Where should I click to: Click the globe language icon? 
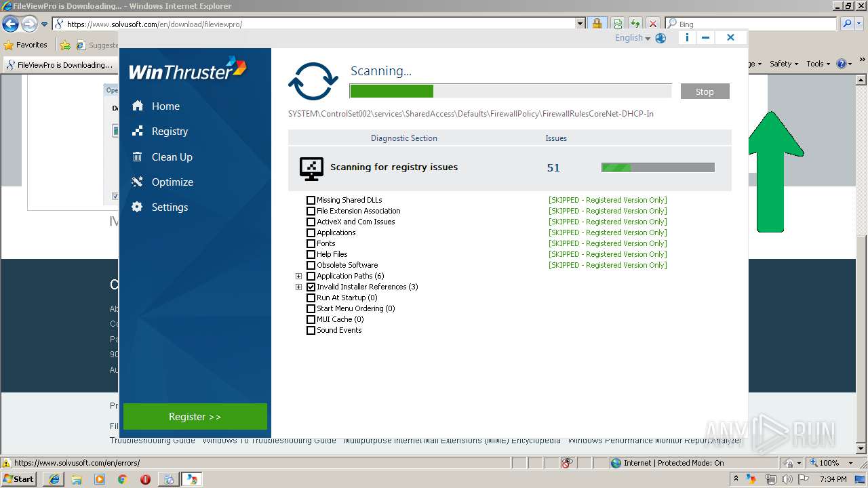tap(660, 39)
